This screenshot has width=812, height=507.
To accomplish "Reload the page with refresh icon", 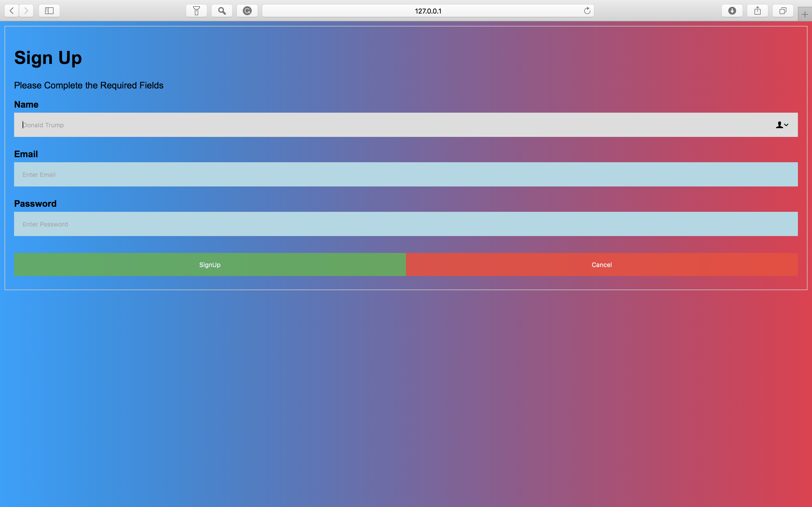I will click(x=587, y=11).
